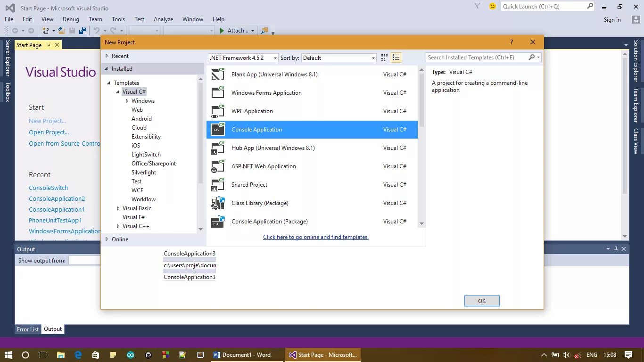Switch to the Error List tab

tap(28, 329)
